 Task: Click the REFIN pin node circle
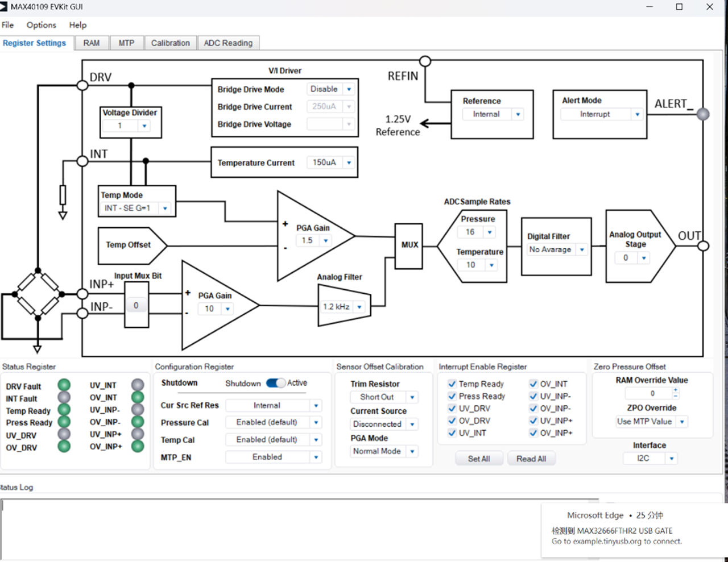coord(425,61)
